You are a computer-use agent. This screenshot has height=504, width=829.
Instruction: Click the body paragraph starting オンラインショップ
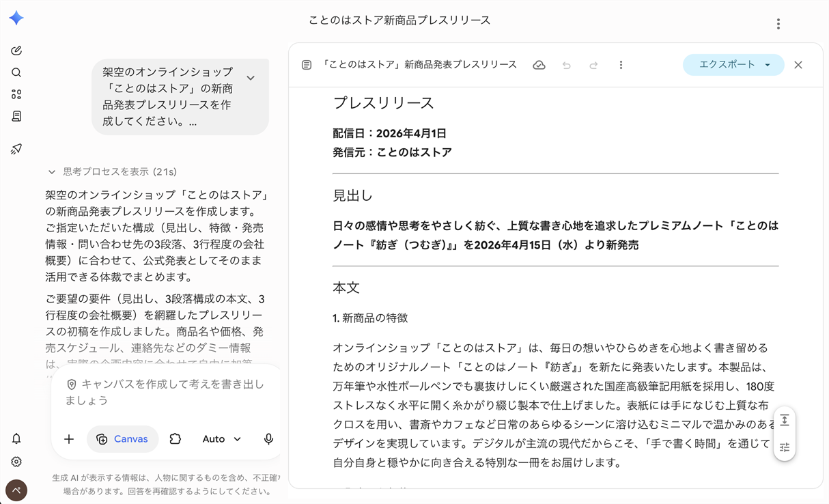pos(555,406)
